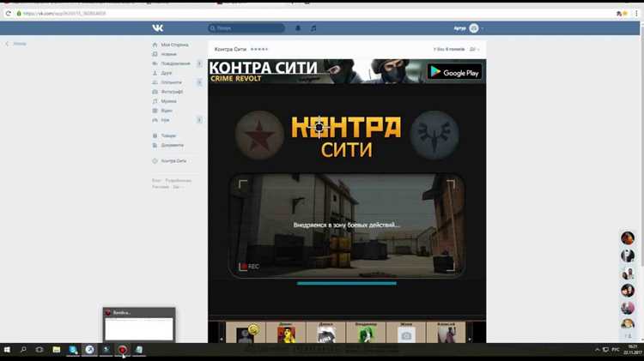This screenshot has height=361, width=644.
Task: Open the Windows Start menu
Action: (7, 350)
